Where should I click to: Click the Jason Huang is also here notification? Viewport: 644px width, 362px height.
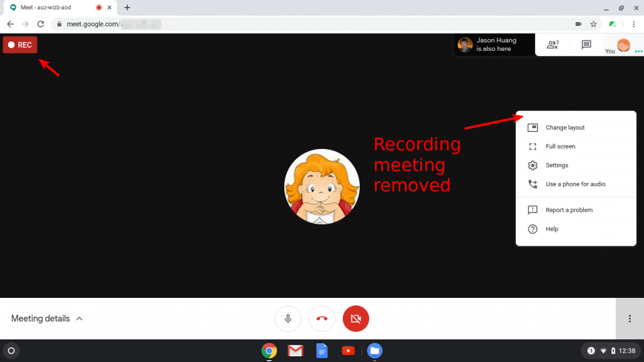(x=494, y=45)
